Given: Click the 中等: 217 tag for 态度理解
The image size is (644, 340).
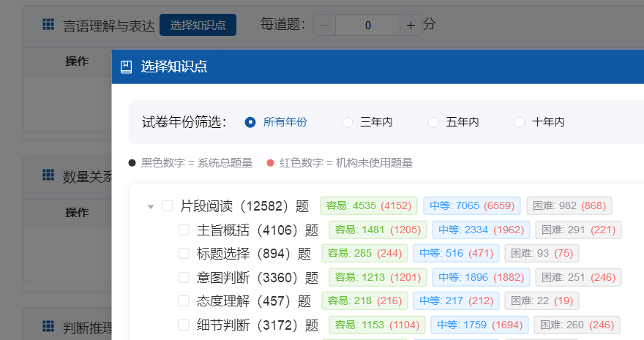Looking at the screenshot, I should (457, 301).
